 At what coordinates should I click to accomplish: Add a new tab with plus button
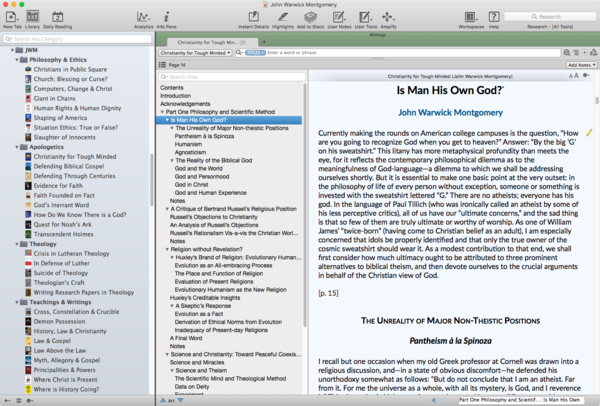coord(264,42)
